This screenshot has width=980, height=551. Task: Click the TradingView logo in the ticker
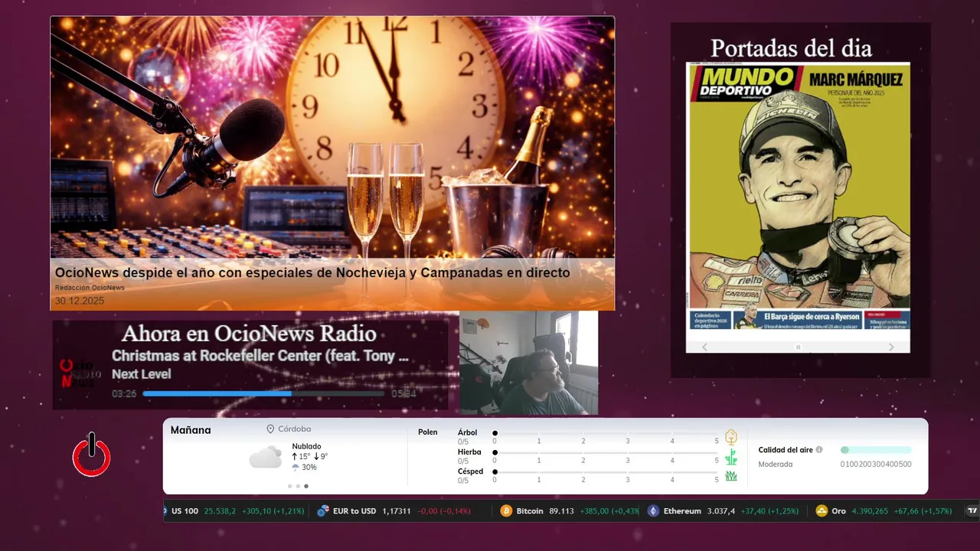[x=972, y=511]
